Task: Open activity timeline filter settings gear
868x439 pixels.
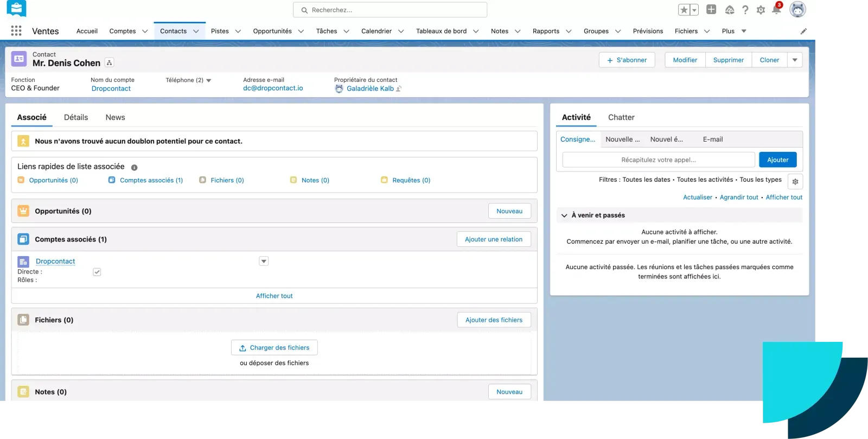Action: tap(795, 181)
